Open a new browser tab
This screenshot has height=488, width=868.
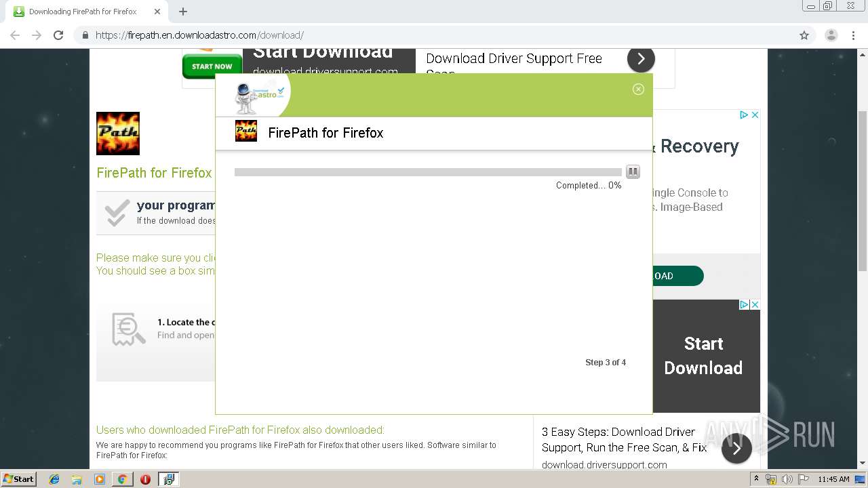point(183,12)
